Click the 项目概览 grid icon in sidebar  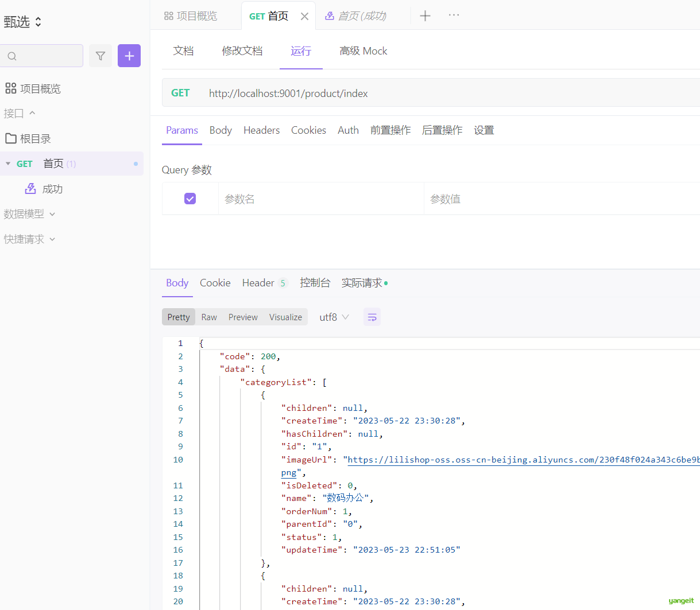coord(10,88)
